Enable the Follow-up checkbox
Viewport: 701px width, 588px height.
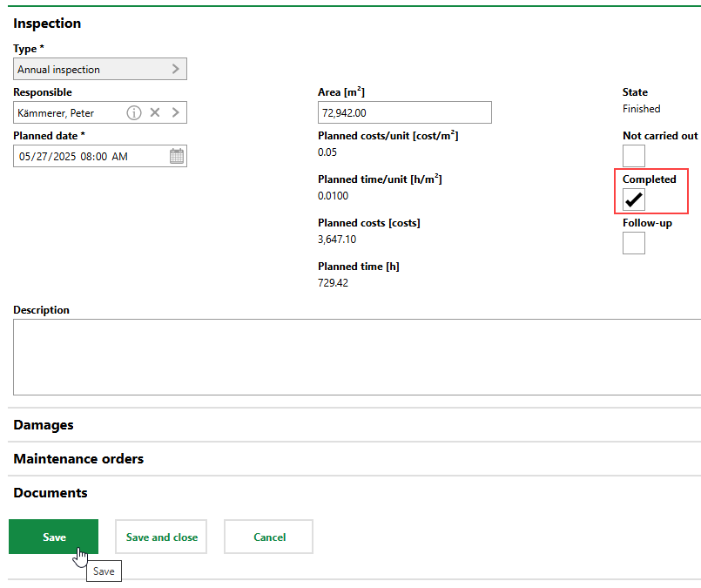coord(634,243)
